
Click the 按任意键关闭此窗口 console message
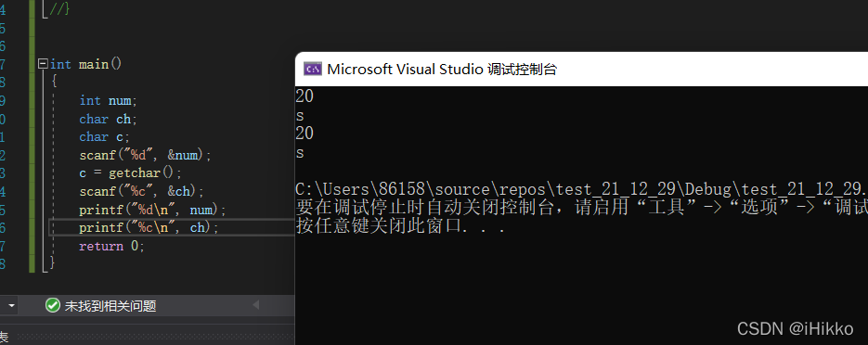coord(401,226)
